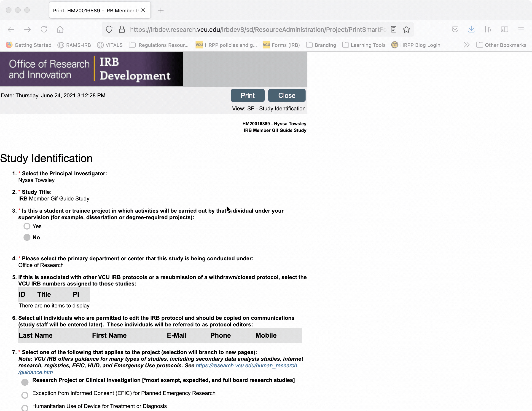
Task: Open the downloads arrow icon
Action: coord(471,29)
